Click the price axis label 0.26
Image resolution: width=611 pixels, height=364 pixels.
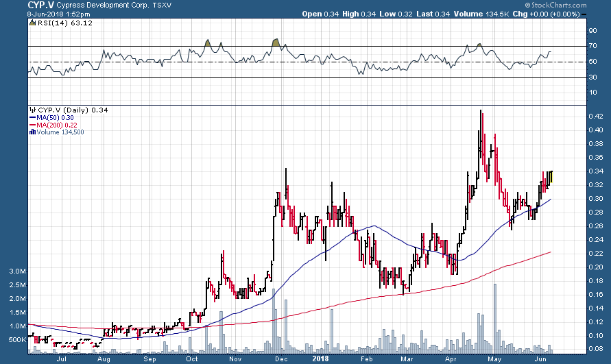coord(596,226)
